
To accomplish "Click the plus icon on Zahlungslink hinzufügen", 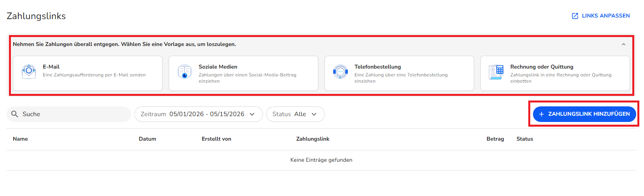I will 541,114.
